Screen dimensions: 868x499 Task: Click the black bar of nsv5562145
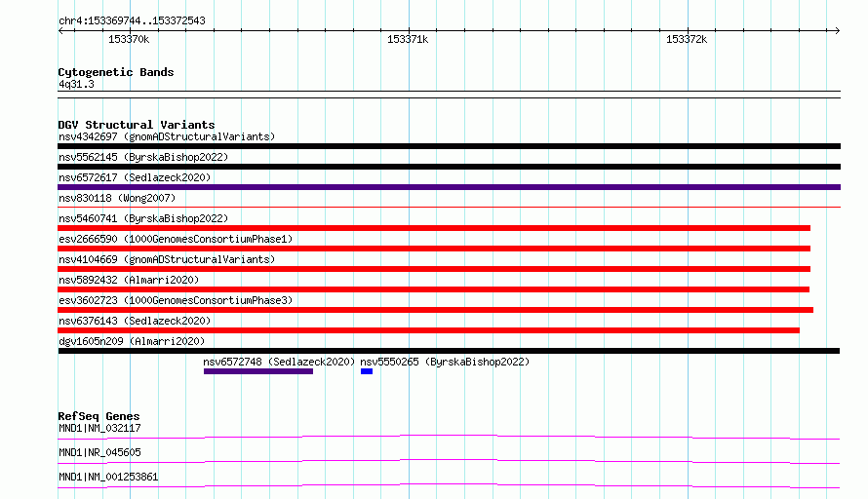[449, 167]
